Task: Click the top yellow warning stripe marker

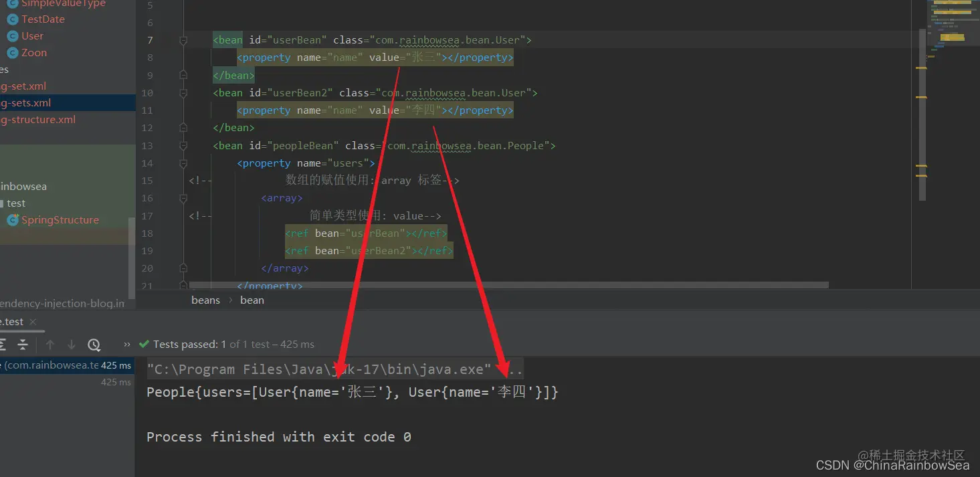Action: (x=922, y=68)
